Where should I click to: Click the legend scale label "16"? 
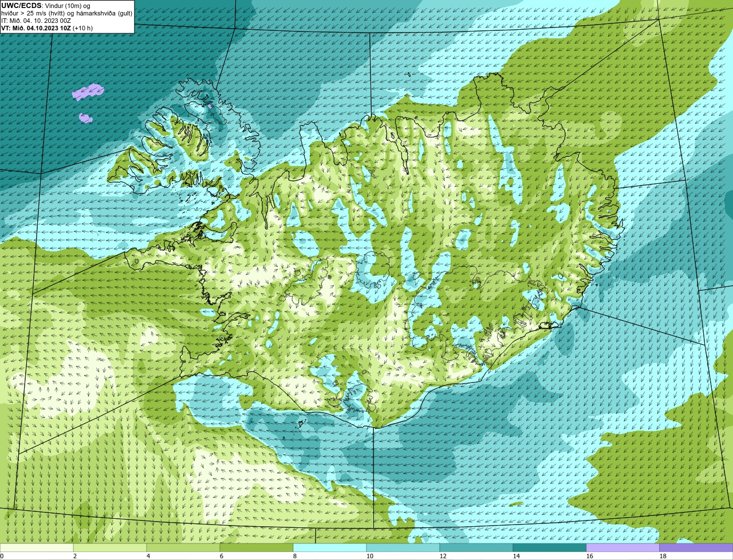[x=590, y=556]
